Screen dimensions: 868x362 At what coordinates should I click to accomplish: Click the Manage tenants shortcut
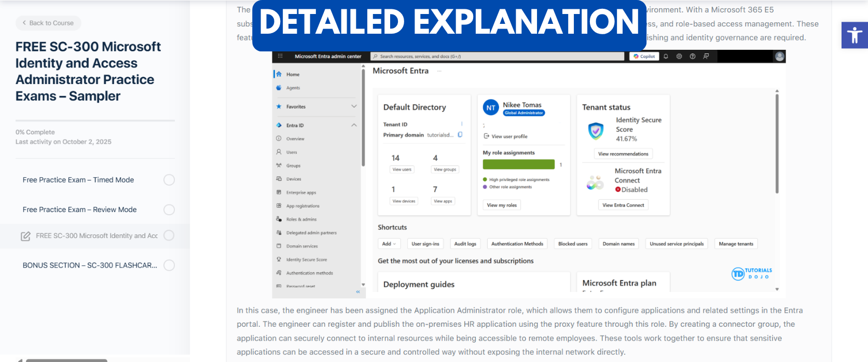[x=736, y=244]
